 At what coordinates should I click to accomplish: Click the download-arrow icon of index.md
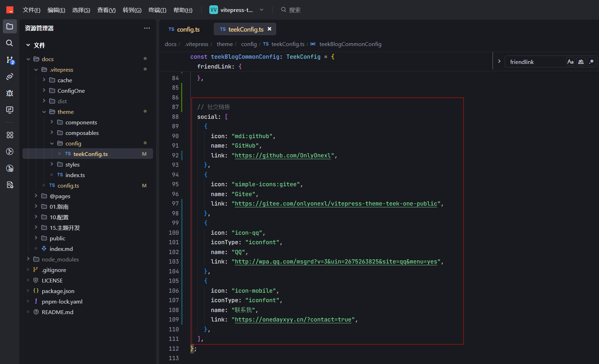[44, 249]
